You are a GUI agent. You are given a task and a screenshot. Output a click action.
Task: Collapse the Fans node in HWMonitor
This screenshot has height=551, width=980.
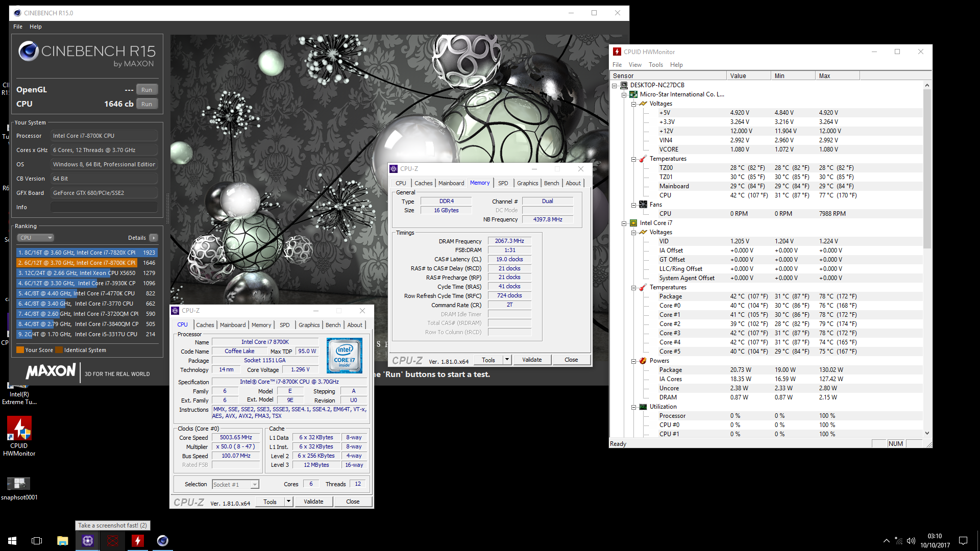pyautogui.click(x=633, y=205)
